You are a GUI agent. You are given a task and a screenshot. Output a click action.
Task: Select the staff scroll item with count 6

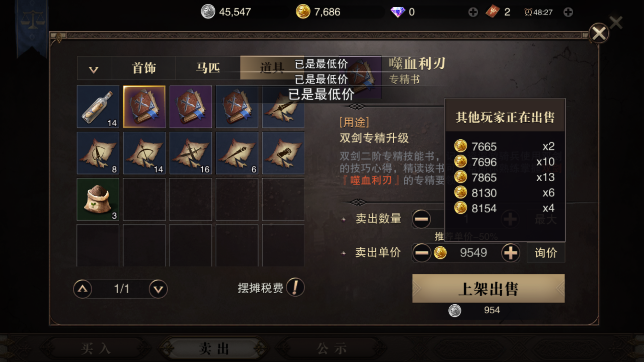[237, 153]
